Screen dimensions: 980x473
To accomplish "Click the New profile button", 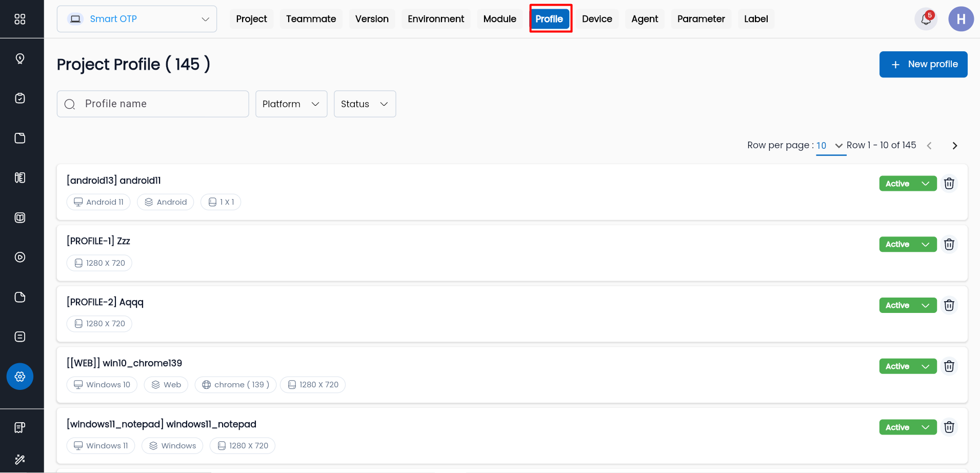I will 923,65.
